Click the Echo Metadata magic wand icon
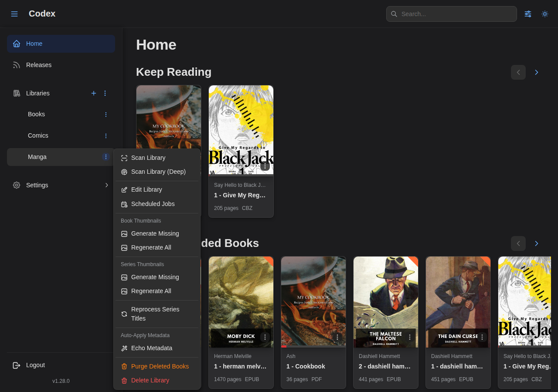Viewport: 558px width, 392px height. coord(124,348)
